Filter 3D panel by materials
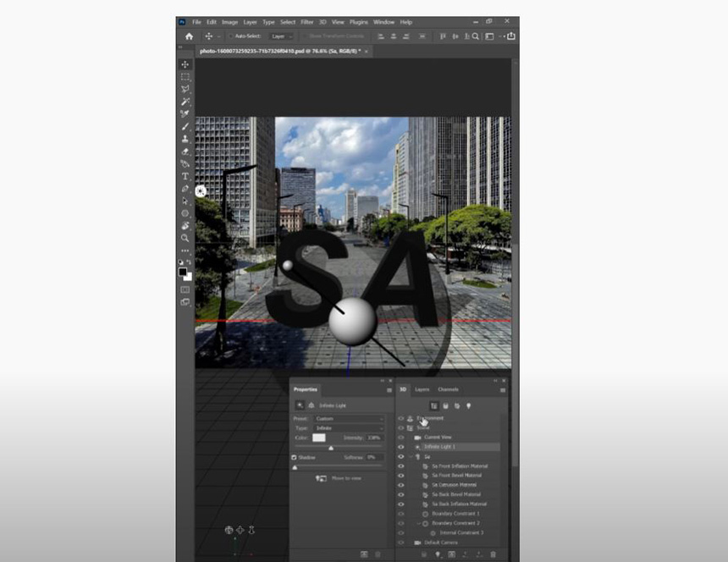This screenshot has height=562, width=728. point(457,406)
